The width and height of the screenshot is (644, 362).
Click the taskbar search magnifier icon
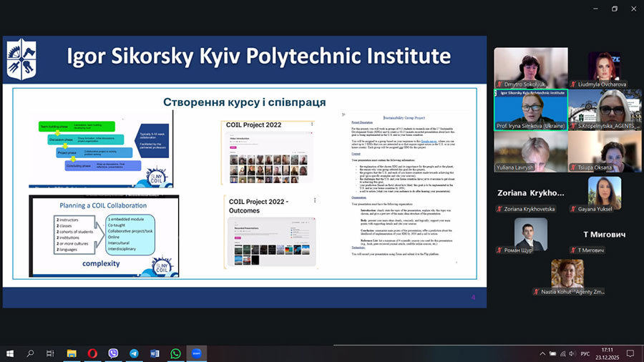tap(31, 353)
